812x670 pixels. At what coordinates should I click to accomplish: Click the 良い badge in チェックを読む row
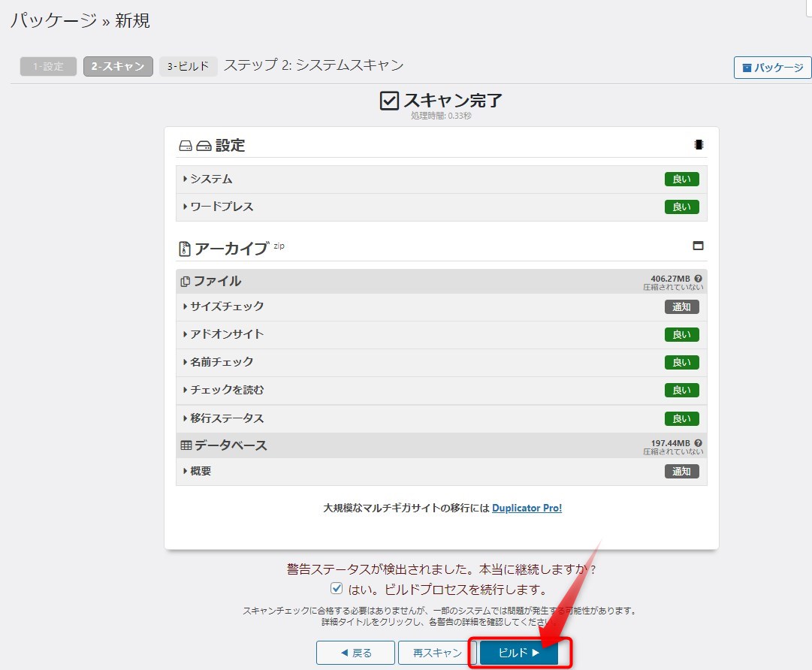(x=681, y=391)
